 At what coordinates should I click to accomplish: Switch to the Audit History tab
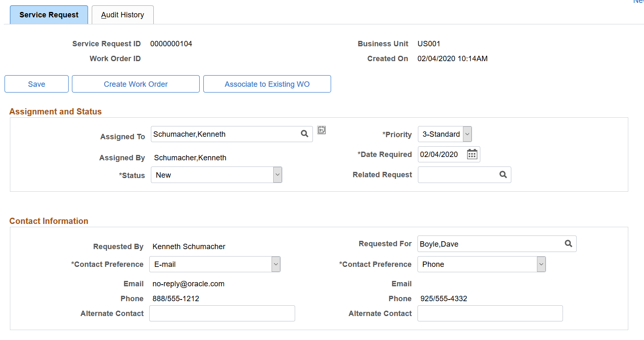[x=122, y=14]
